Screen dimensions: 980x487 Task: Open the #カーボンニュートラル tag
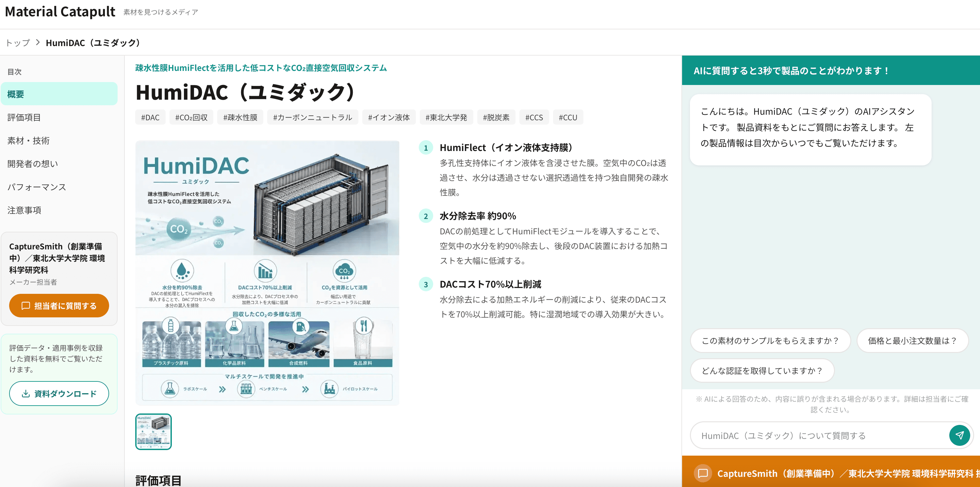click(x=312, y=117)
